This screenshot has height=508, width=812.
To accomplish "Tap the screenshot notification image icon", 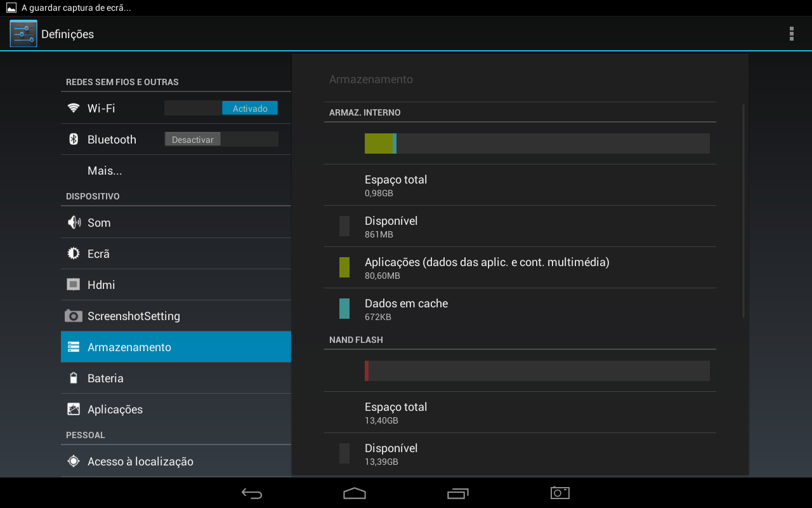I will (11, 8).
